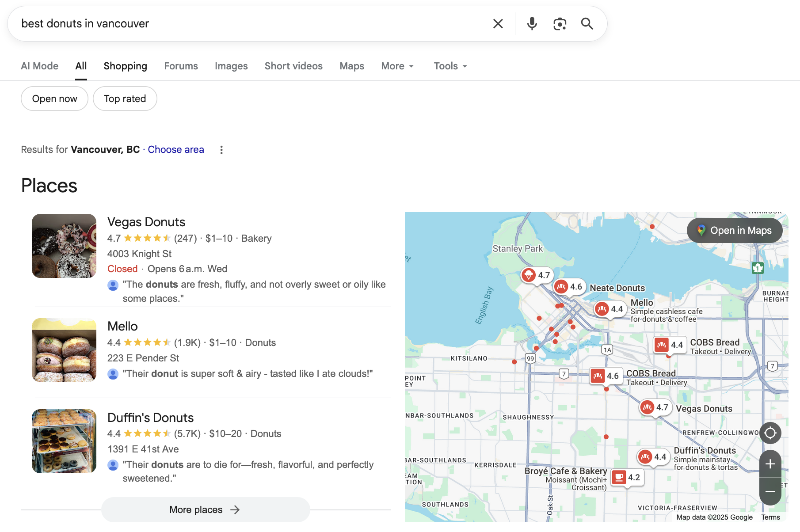Click Open in Maps button

coord(735,231)
